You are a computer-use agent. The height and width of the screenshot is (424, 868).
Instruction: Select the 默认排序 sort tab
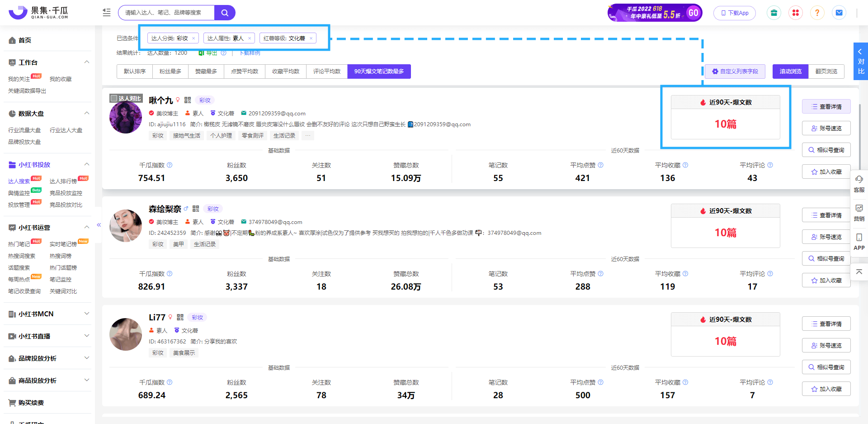tap(135, 71)
